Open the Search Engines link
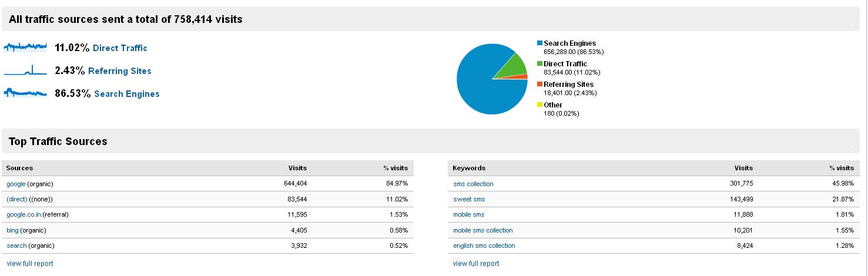The height and width of the screenshot is (276, 868). pyautogui.click(x=127, y=94)
